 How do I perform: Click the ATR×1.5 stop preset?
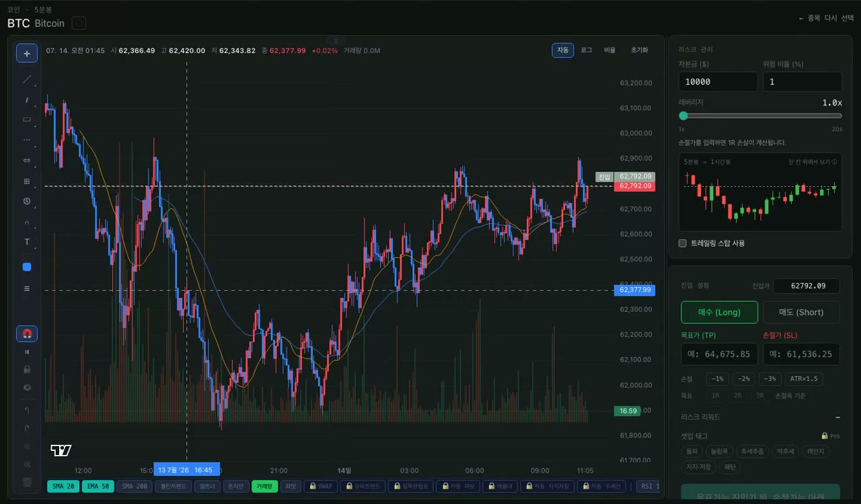click(804, 379)
